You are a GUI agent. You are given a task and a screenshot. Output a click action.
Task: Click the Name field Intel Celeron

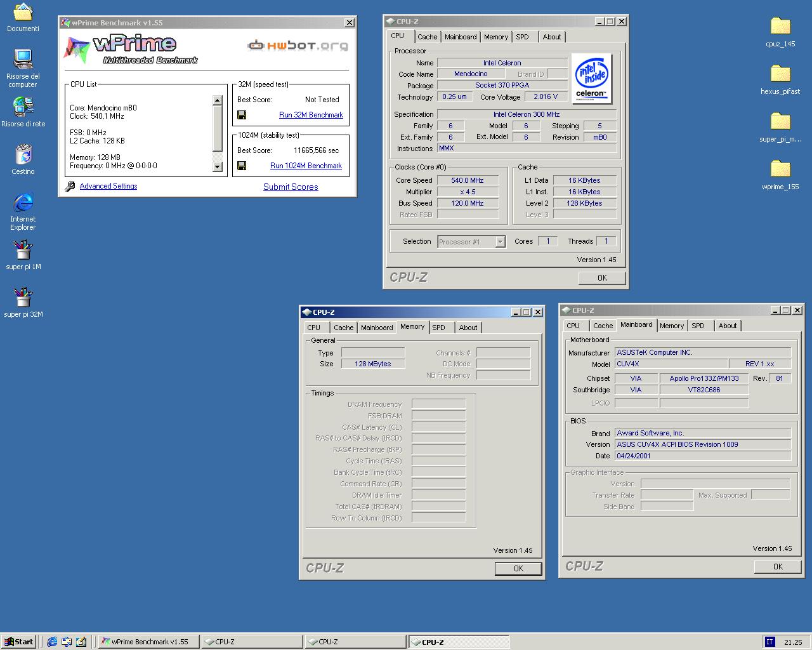click(x=502, y=63)
